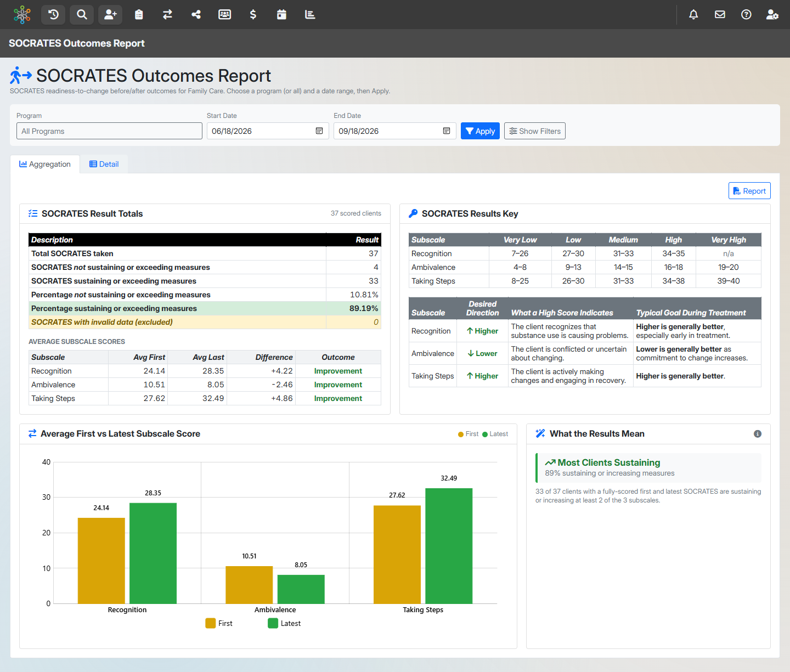Image resolution: width=790 pixels, height=672 pixels.
Task: Click the help question mark icon
Action: click(746, 14)
